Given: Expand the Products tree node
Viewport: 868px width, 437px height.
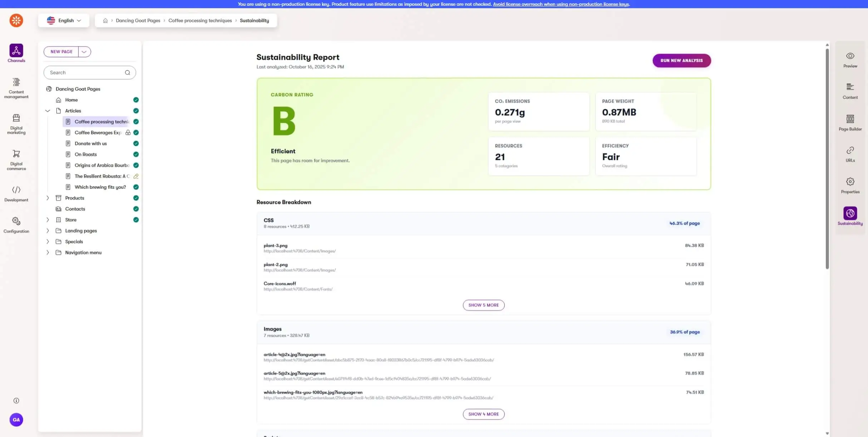Looking at the screenshot, I should pyautogui.click(x=48, y=198).
